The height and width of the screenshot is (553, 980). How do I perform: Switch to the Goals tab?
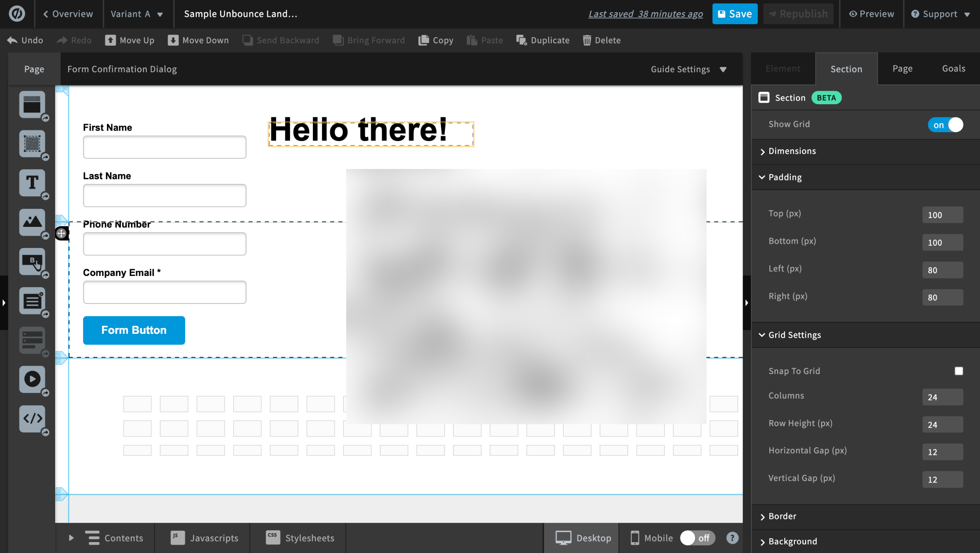click(x=953, y=69)
